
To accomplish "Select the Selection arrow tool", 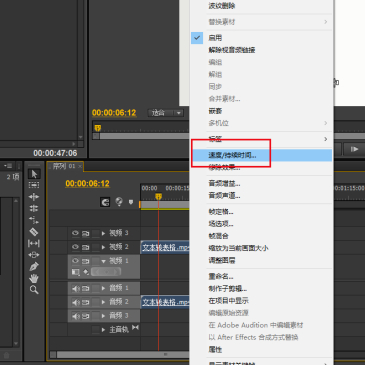I will click(34, 174).
